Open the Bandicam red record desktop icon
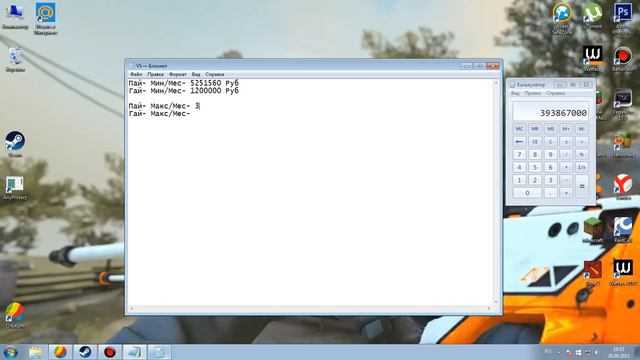Viewport: 640px width, 360px height. pyautogui.click(x=623, y=58)
